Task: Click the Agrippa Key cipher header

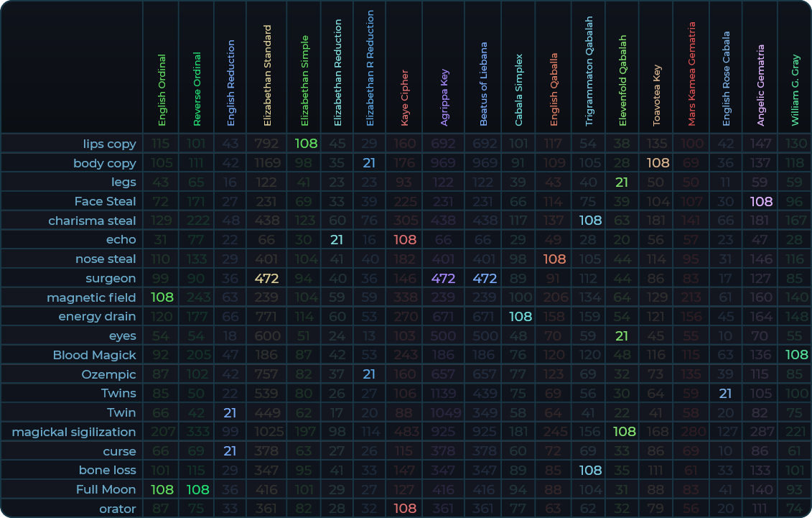Action: [444, 98]
